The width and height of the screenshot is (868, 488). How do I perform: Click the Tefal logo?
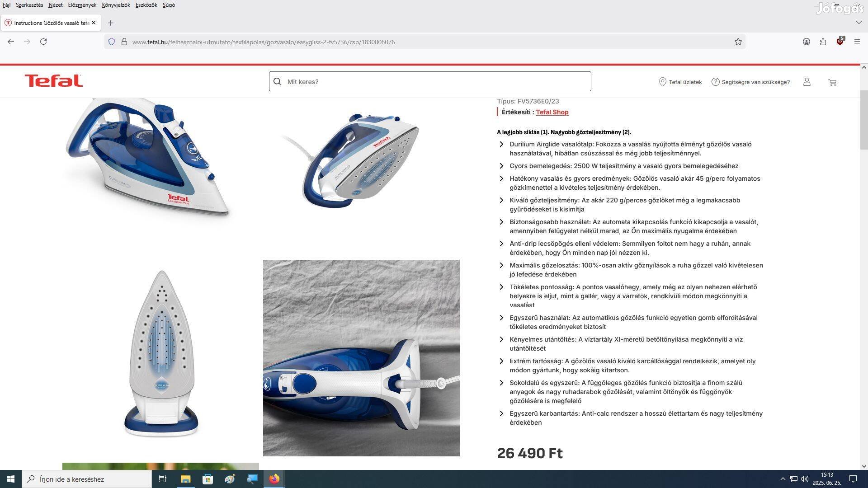click(x=54, y=80)
